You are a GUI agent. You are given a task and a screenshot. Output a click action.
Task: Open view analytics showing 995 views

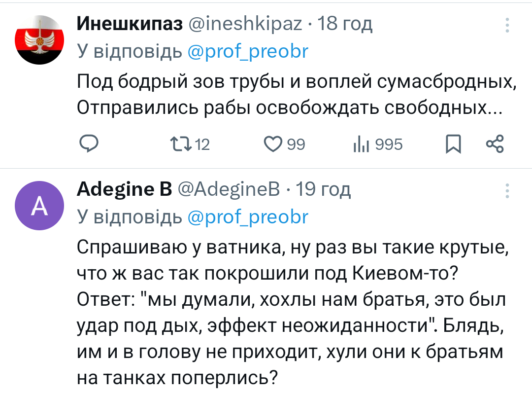(358, 144)
